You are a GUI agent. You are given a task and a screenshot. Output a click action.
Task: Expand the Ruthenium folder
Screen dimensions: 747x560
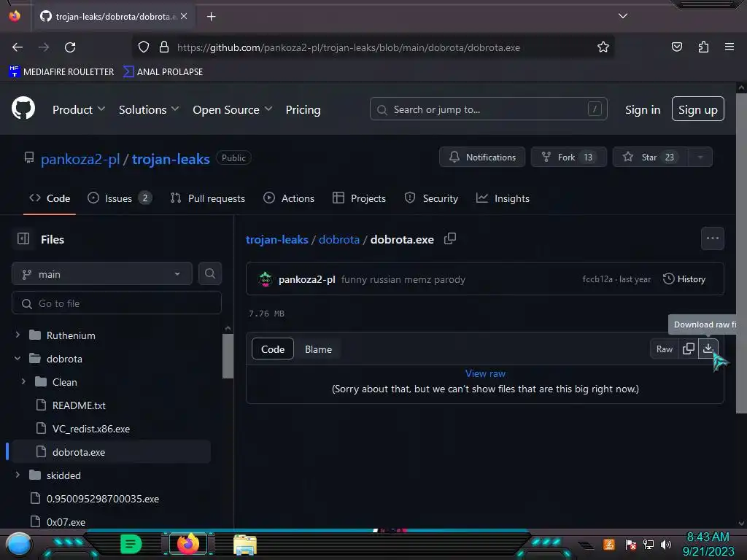coord(18,335)
